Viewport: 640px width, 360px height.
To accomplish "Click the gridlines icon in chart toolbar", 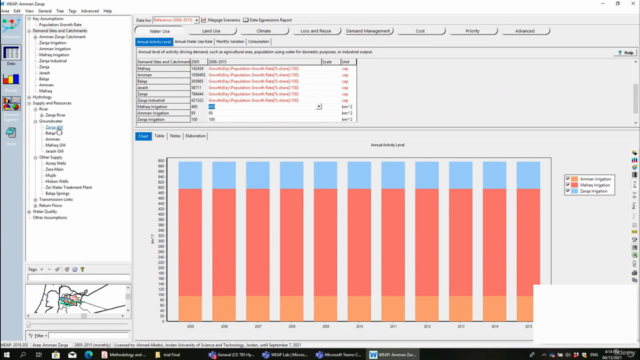I will [x=634, y=225].
